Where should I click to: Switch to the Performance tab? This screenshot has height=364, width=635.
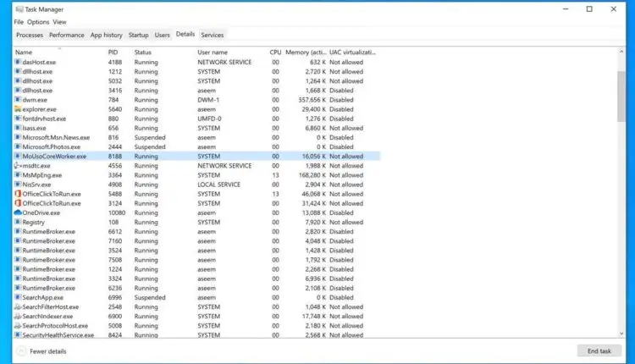click(x=67, y=35)
